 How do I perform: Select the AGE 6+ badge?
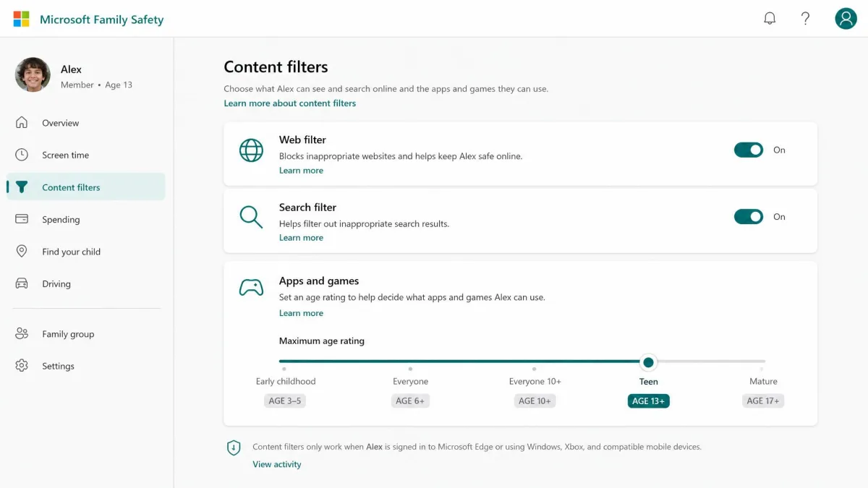point(410,401)
